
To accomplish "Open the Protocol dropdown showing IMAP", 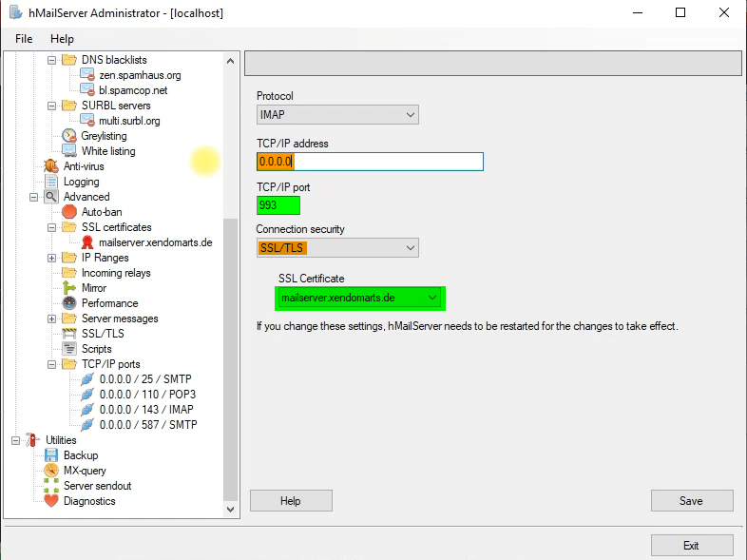I will pyautogui.click(x=337, y=115).
